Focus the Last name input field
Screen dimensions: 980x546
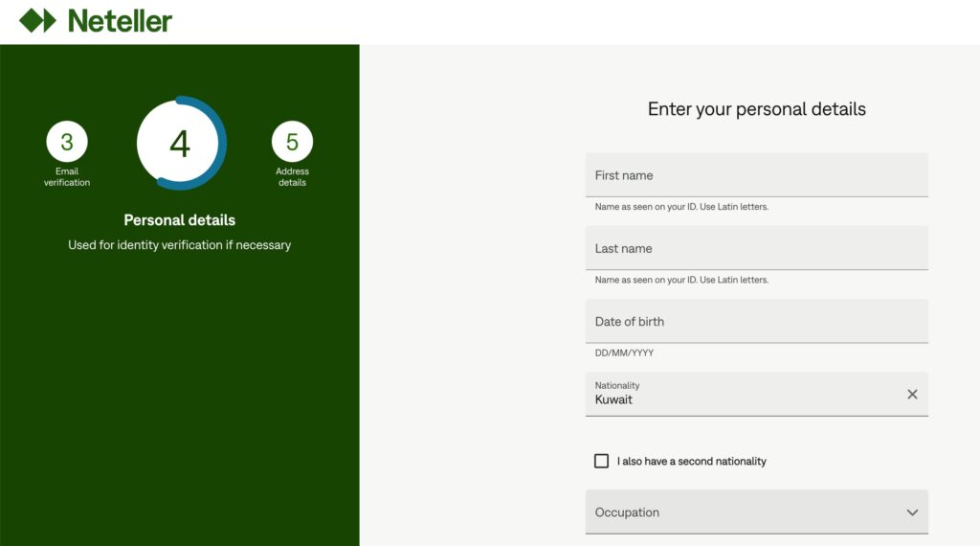756,248
